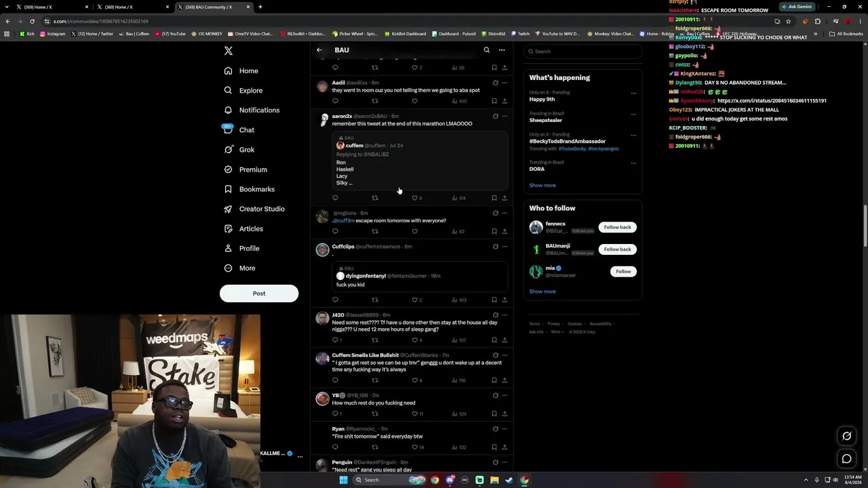The width and height of the screenshot is (868, 488).
Task: Open more options on aaron2x's post
Action: [505, 116]
